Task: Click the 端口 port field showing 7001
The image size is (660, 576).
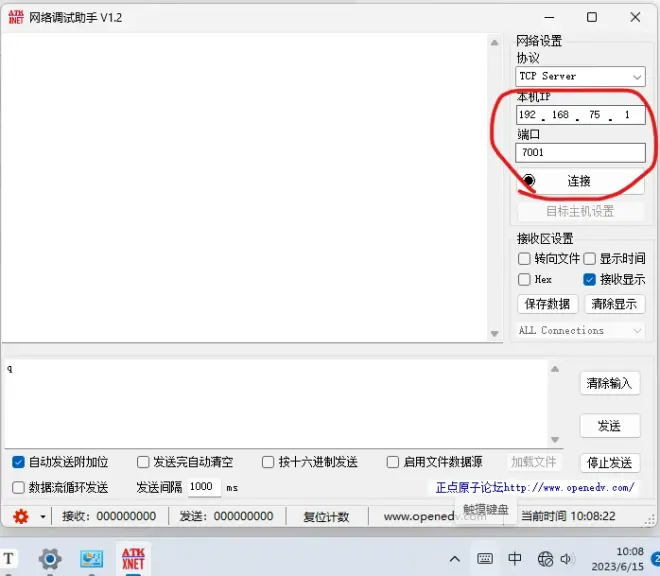Action: 580,153
